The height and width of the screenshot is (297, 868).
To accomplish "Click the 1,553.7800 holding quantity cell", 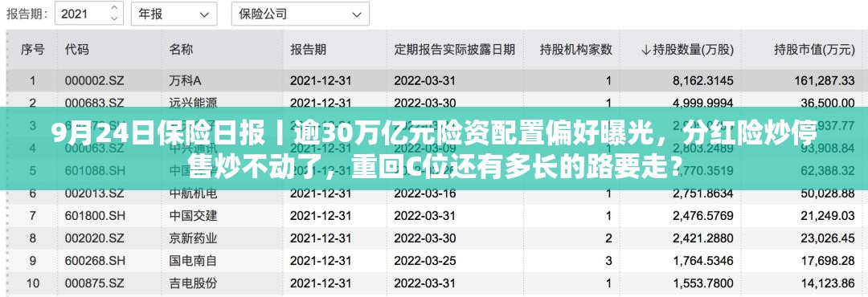I will [x=703, y=283].
